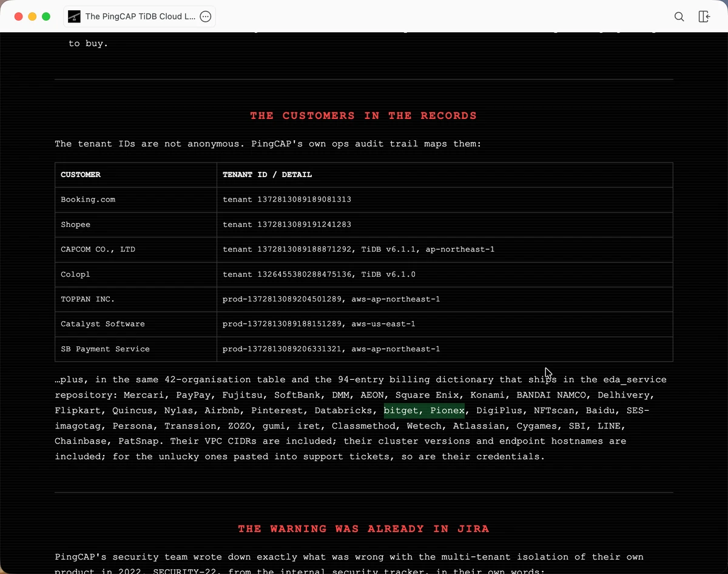Click the heading THE CUSTOMERS IN THE RECORDS
The image size is (728, 574).
click(363, 115)
